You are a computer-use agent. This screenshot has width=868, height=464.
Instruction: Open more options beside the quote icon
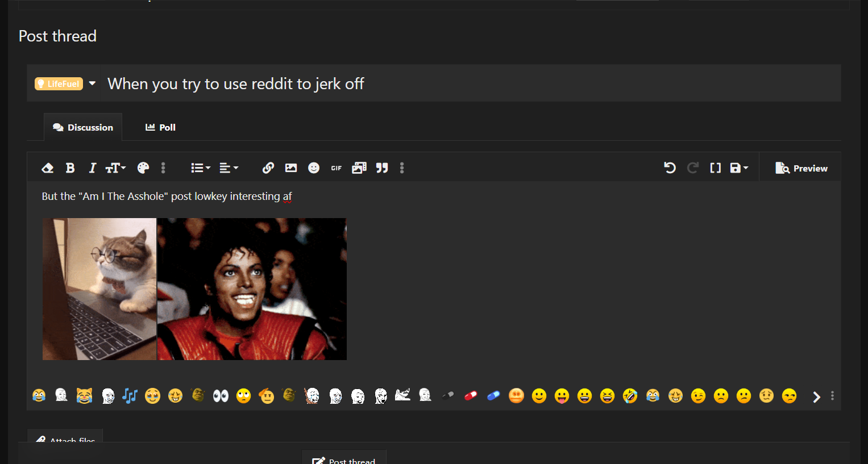coord(402,168)
